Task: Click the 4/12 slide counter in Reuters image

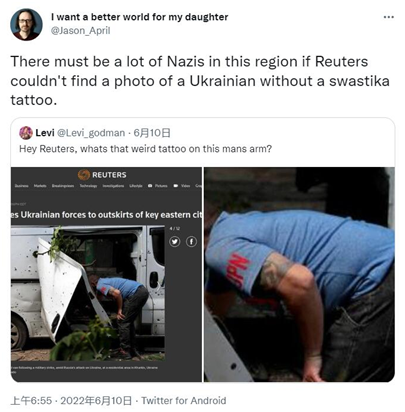Action: click(175, 228)
